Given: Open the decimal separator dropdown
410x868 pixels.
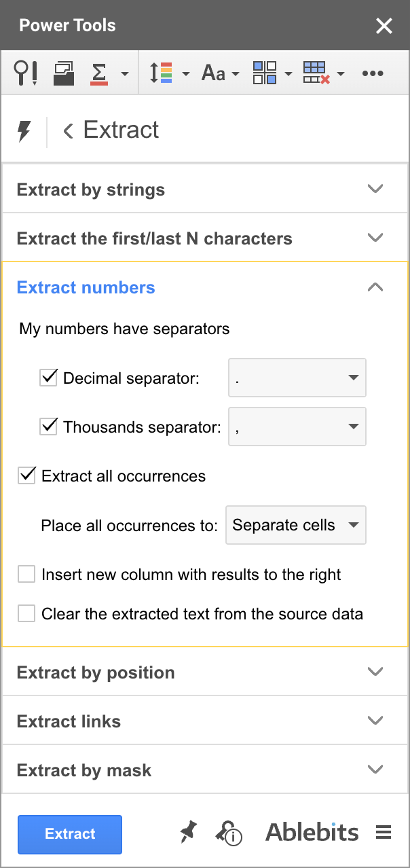Looking at the screenshot, I should 297,378.
